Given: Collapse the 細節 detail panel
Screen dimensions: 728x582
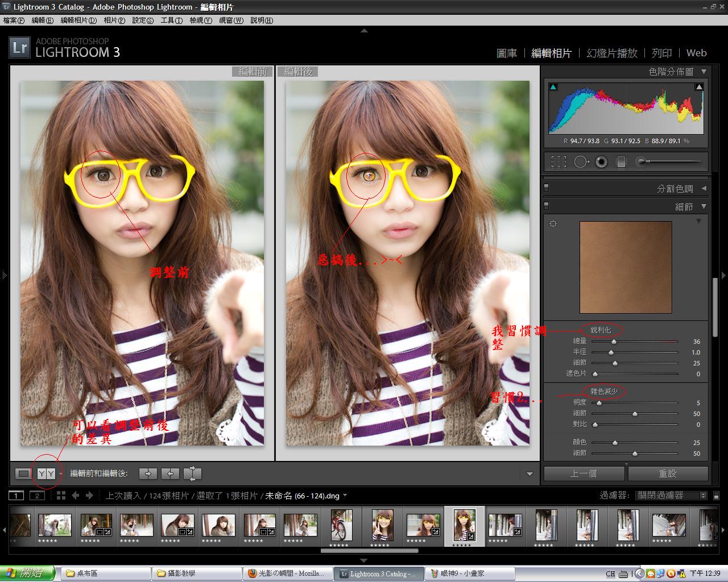Looking at the screenshot, I should pyautogui.click(x=704, y=206).
